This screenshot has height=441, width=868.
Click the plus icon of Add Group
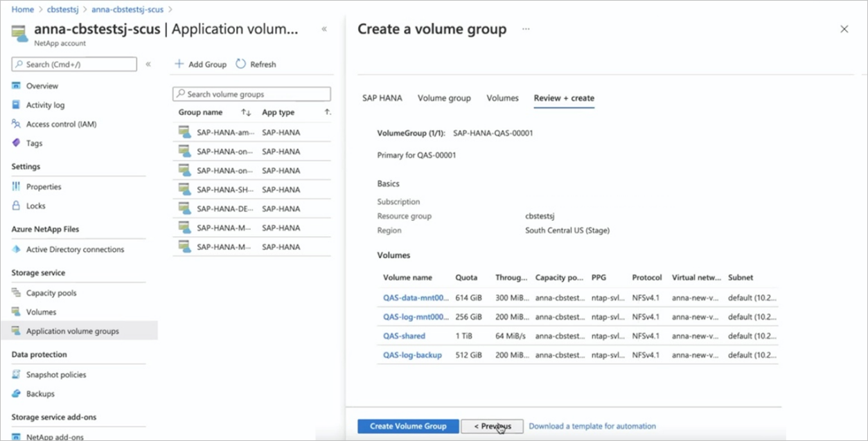tap(179, 64)
